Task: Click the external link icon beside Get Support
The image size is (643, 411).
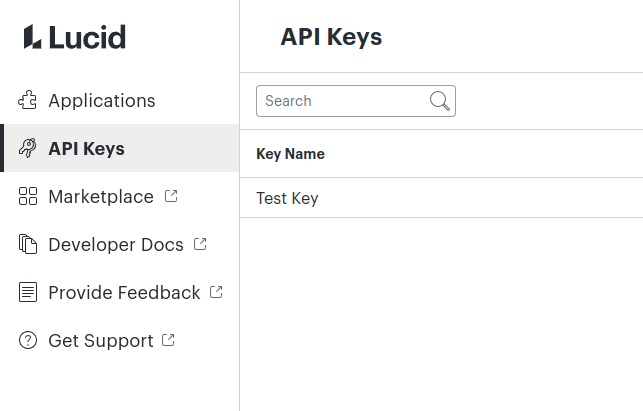Action: pyautogui.click(x=168, y=340)
